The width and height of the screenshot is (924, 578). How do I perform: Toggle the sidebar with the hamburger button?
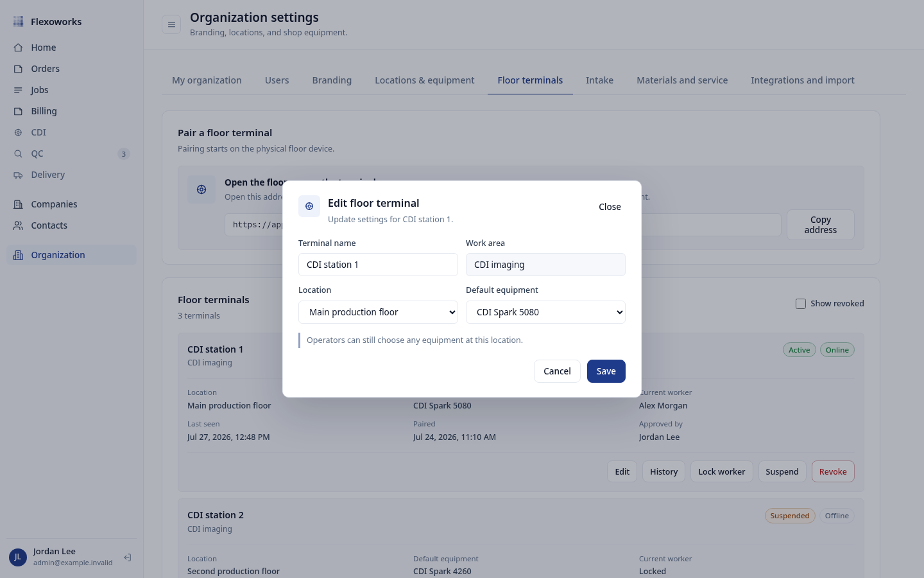coord(171,25)
